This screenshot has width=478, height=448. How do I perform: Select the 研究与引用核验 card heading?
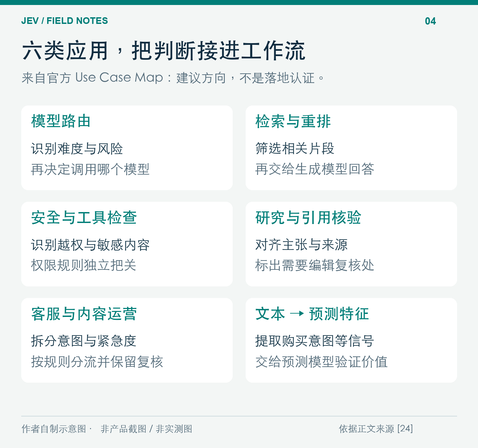308,217
